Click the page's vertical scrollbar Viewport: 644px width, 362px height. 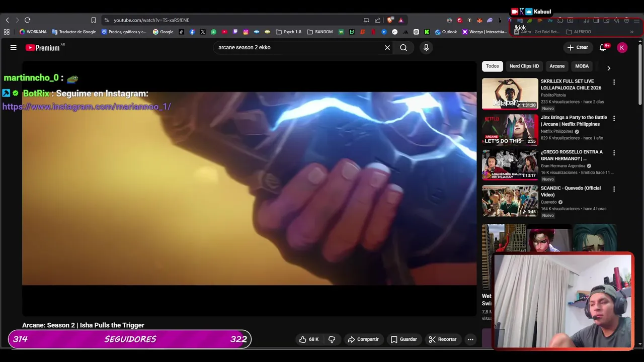pyautogui.click(x=640, y=75)
